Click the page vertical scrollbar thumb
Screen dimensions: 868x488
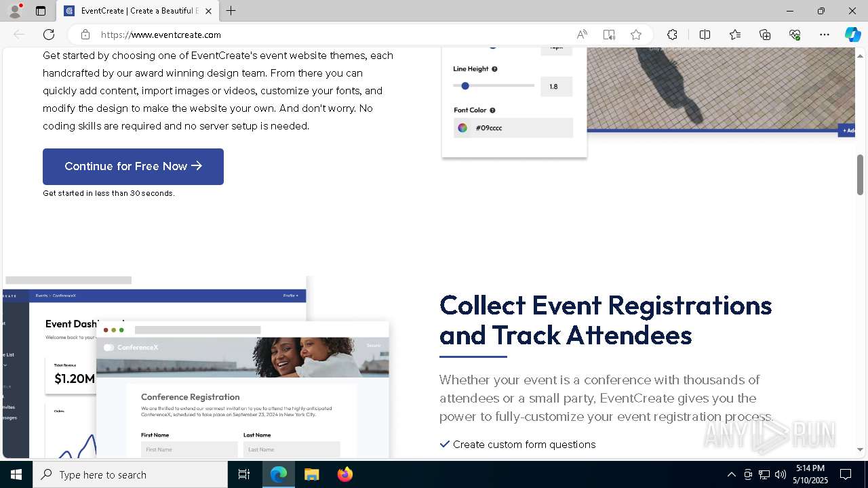tap(860, 174)
